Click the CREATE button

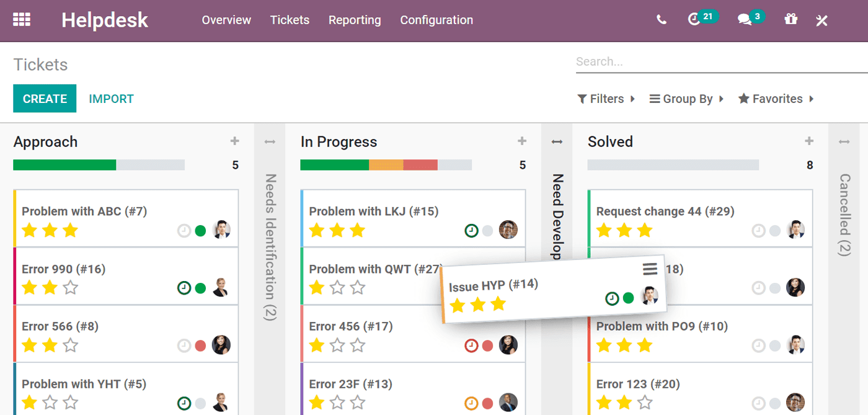pyautogui.click(x=45, y=99)
